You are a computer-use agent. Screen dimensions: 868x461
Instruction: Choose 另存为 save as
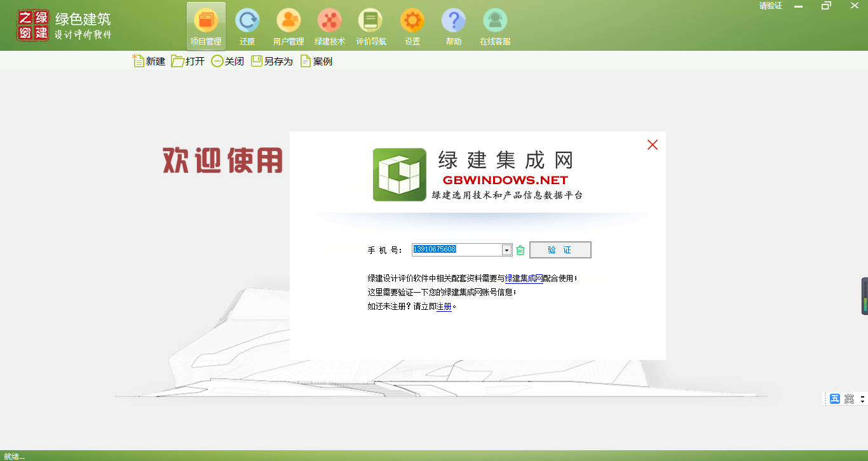pyautogui.click(x=272, y=61)
